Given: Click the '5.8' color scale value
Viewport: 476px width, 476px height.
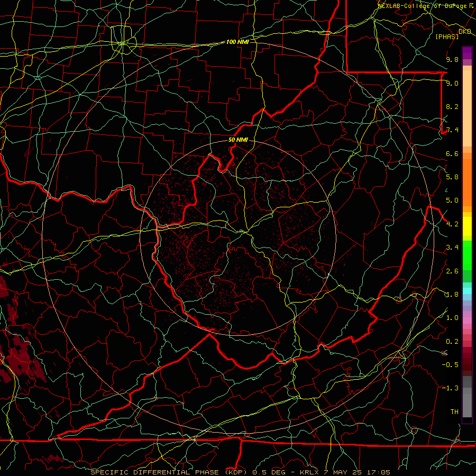Looking at the screenshot, I should [452, 177].
